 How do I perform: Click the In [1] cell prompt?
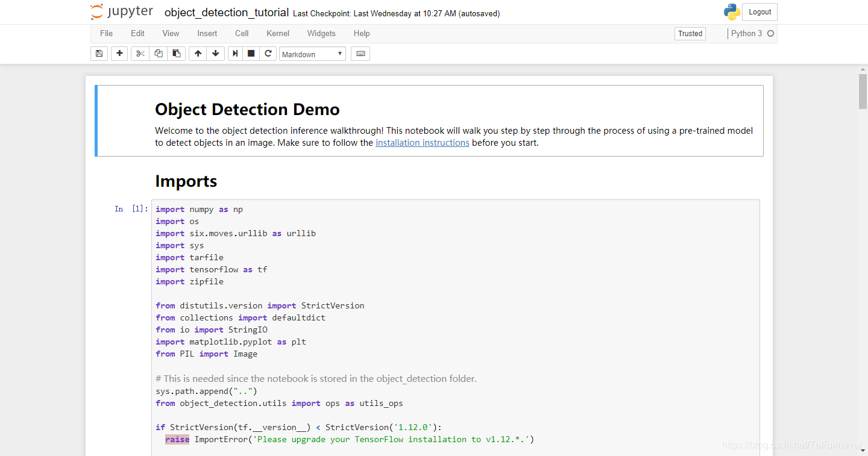131,209
